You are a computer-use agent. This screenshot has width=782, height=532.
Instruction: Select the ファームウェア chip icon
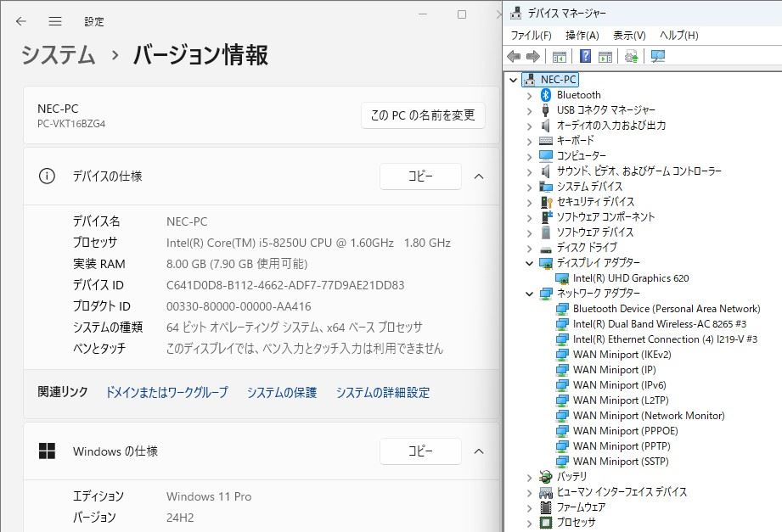click(x=546, y=507)
